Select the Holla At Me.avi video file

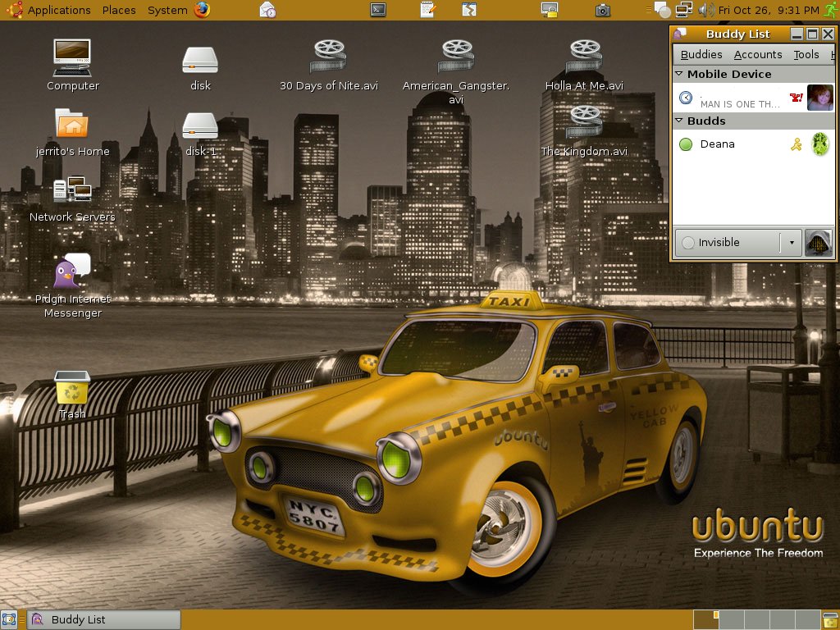[584, 66]
